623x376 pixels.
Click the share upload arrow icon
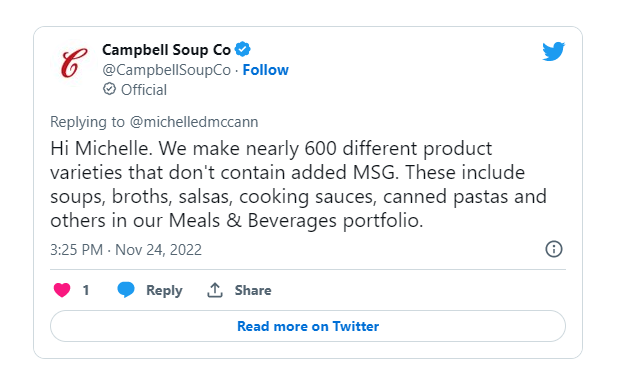click(x=215, y=290)
